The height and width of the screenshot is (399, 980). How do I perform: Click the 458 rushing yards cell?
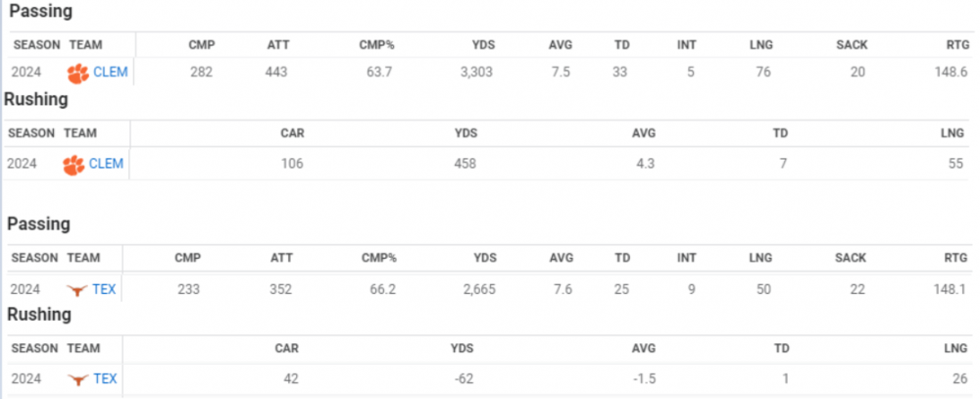point(465,165)
